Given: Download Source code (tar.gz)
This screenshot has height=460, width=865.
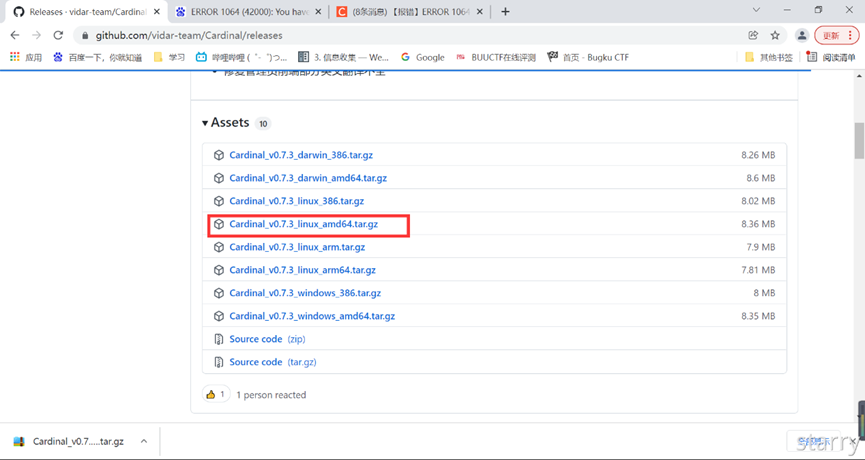Looking at the screenshot, I should [x=273, y=362].
